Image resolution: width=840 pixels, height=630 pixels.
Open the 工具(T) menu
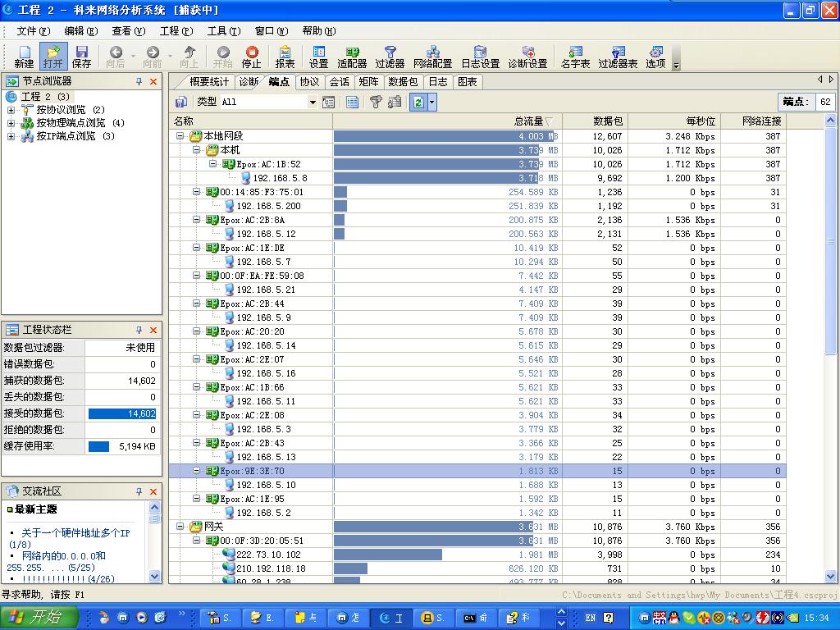click(223, 31)
